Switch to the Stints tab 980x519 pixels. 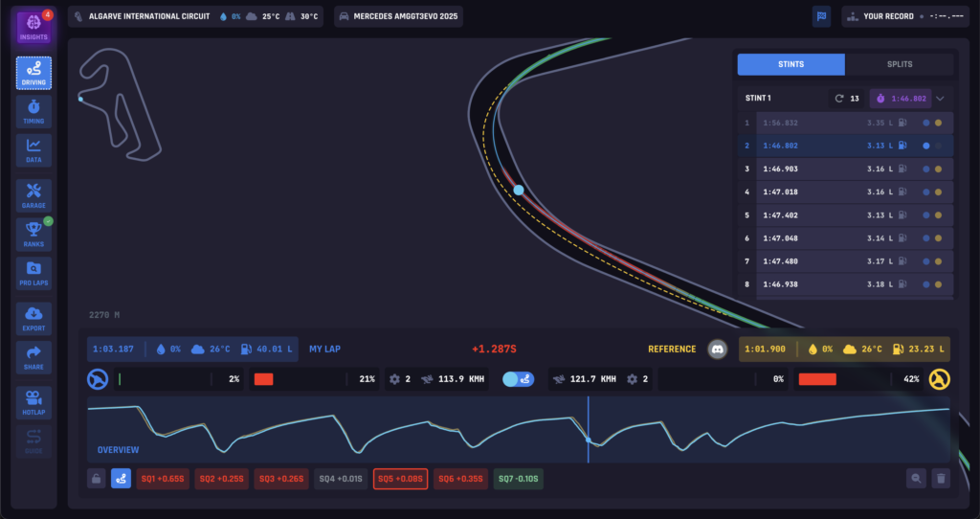791,64
